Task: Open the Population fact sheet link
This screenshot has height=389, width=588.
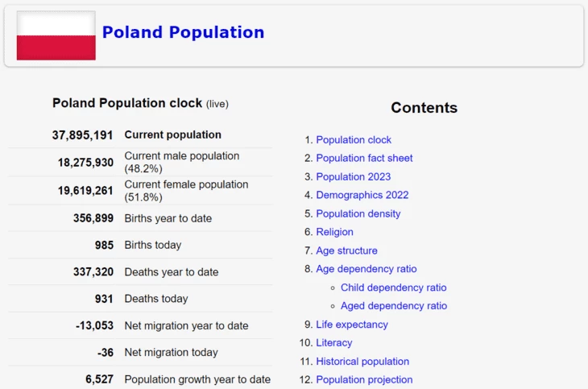Action: [364, 158]
